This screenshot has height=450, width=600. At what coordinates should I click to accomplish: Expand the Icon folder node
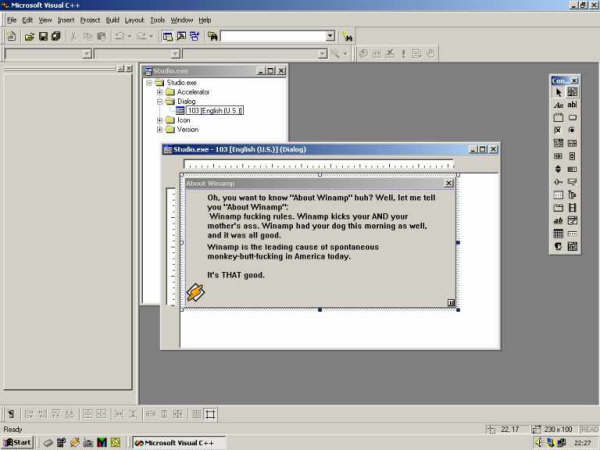(160, 120)
